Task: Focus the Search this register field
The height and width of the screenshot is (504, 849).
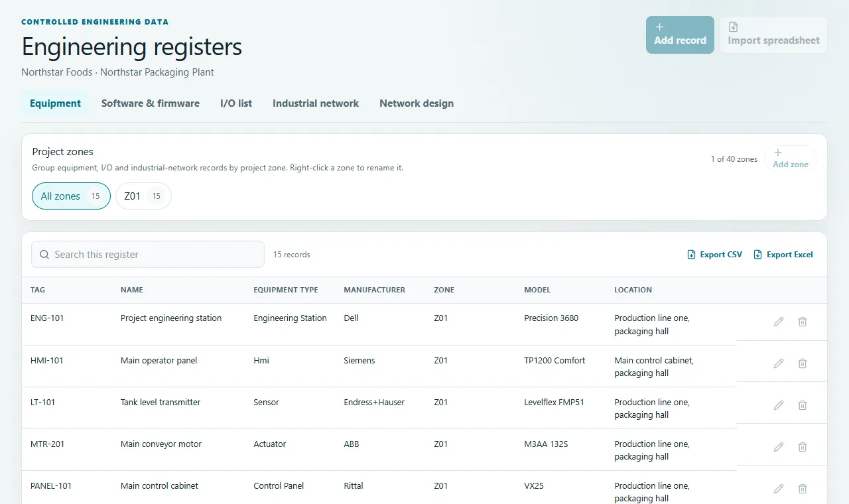Action: [x=148, y=255]
